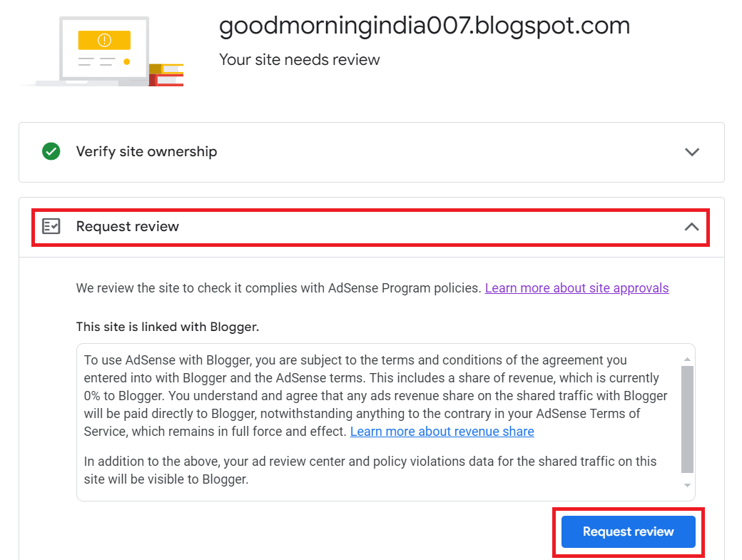
Task: Open Learn more about revenue share link
Action: [442, 432]
